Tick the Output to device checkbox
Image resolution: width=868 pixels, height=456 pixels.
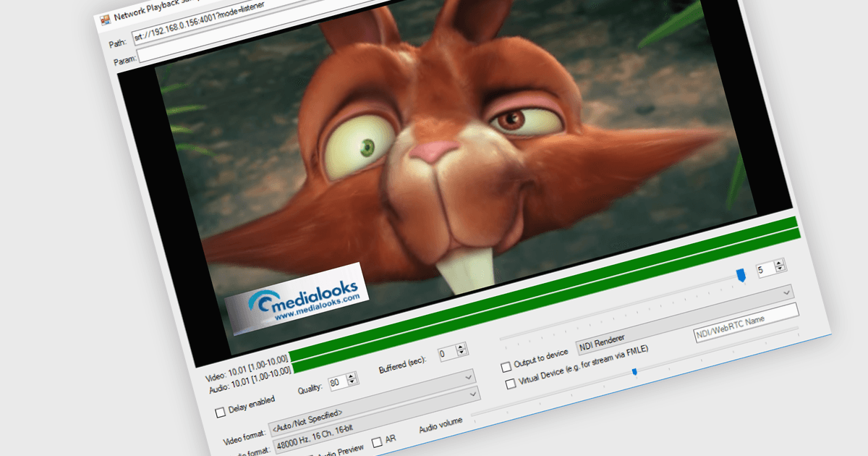[506, 368]
